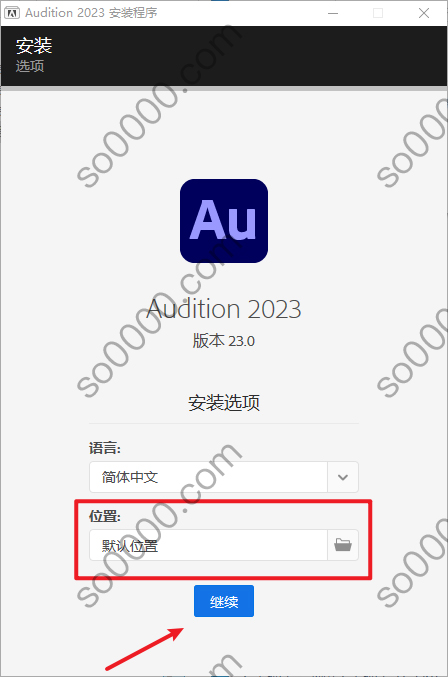Click the 安装 header title
The width and height of the screenshot is (448, 677).
tap(34, 45)
